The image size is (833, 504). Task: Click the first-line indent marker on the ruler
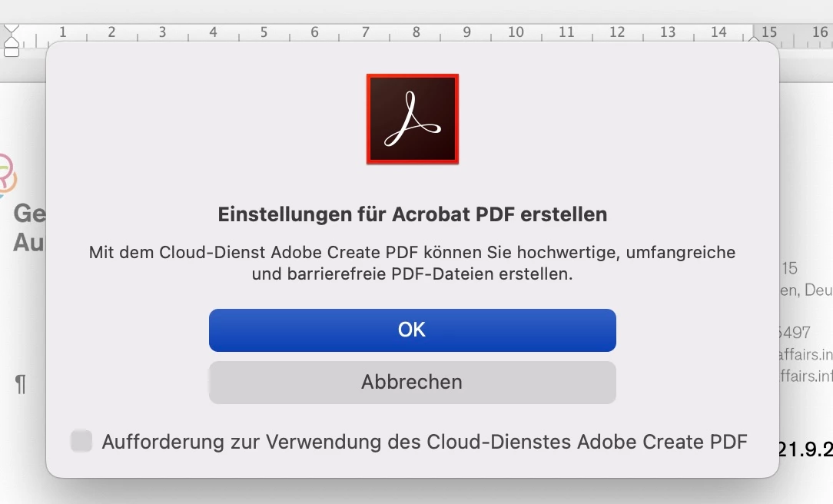[x=12, y=28]
